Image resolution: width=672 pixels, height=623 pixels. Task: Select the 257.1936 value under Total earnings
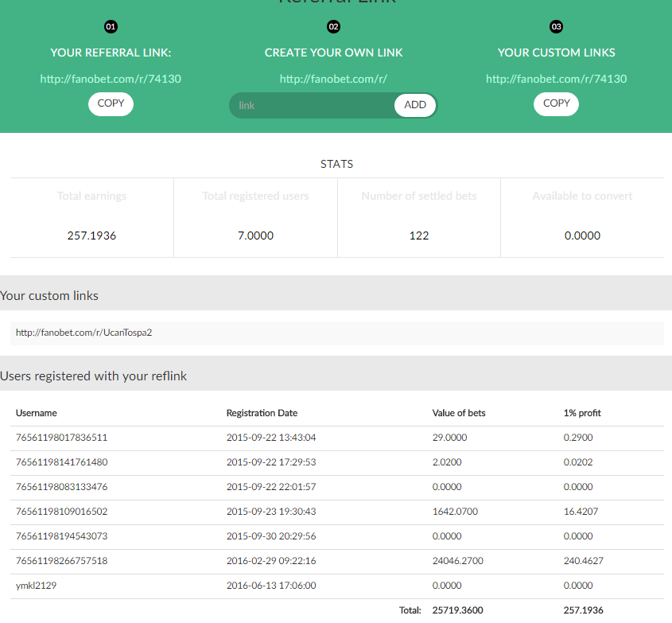91,236
